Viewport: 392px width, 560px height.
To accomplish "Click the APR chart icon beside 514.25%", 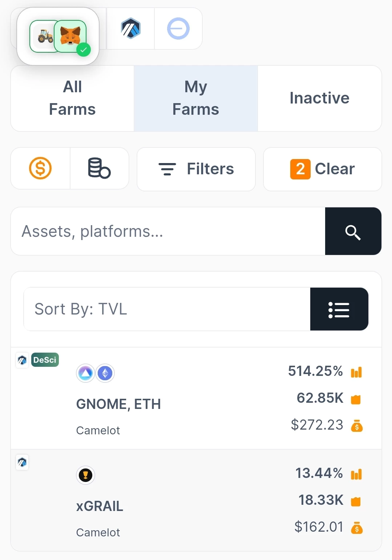I will point(356,372).
